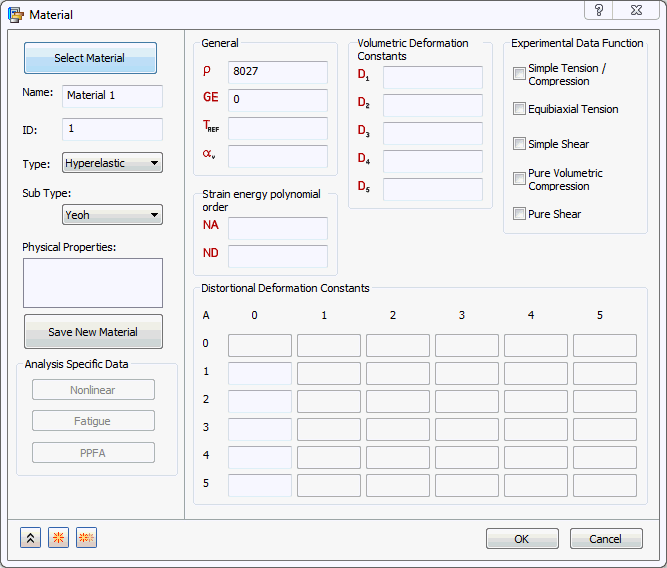The height and width of the screenshot is (568, 667).
Task: Check the Equibiaxial Tension option
Action: (x=519, y=109)
